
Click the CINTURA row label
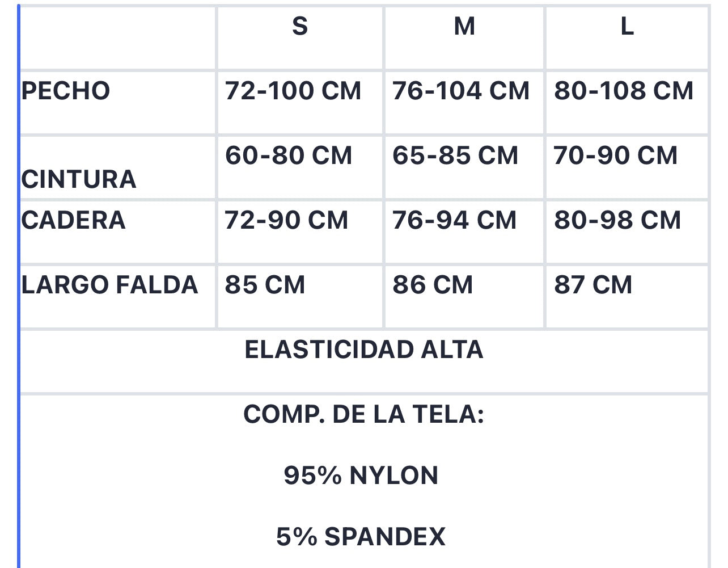(x=79, y=179)
